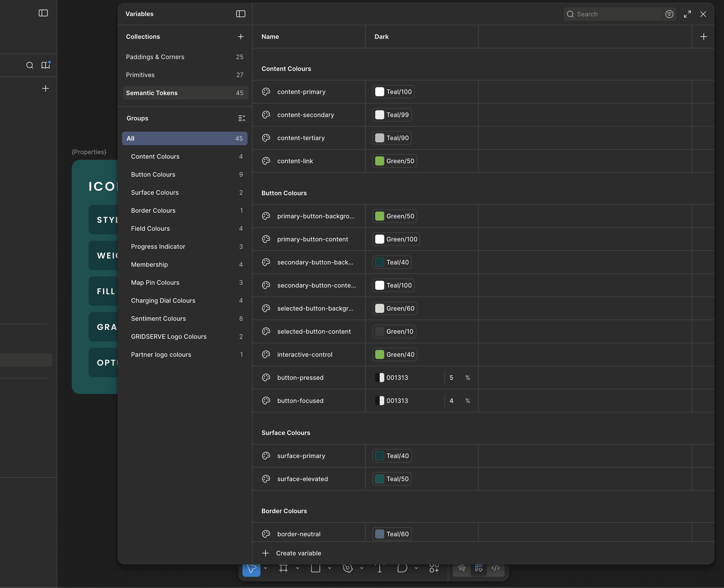724x588 pixels.
Task: Open the Actions components tool
Action: 434,568
